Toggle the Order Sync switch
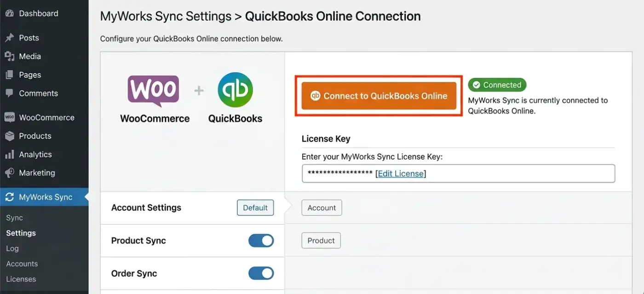 point(261,273)
